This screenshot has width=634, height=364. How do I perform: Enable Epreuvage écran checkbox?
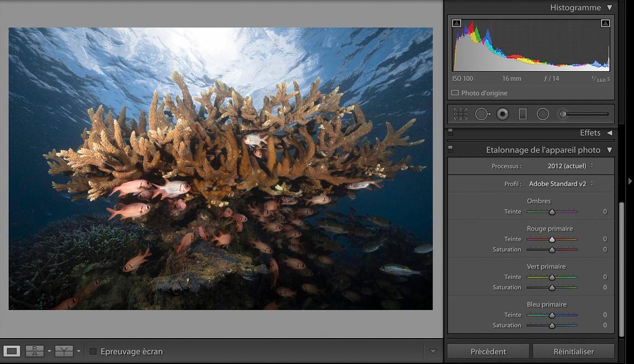(x=93, y=351)
